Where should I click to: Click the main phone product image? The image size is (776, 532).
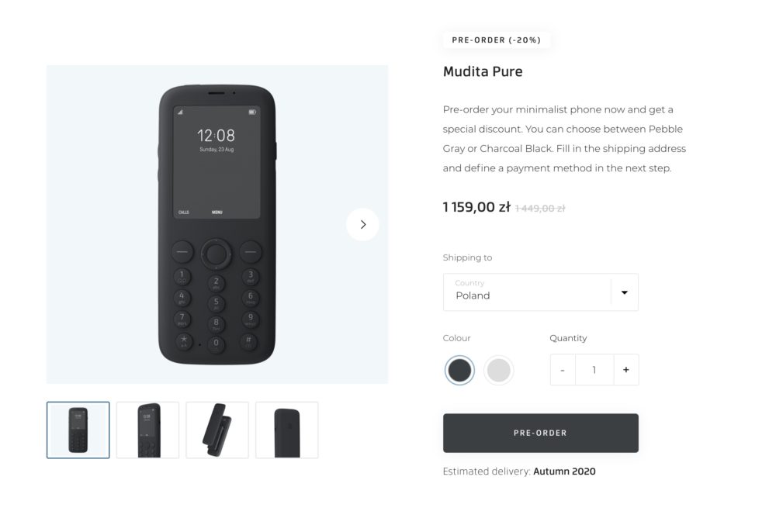point(217,224)
